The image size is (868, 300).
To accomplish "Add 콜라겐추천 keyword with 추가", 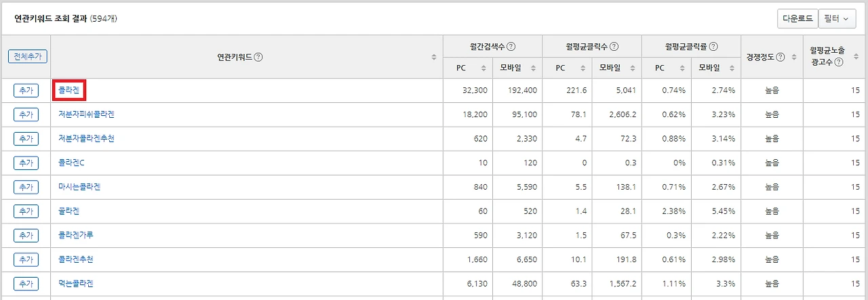I will pos(26,259).
